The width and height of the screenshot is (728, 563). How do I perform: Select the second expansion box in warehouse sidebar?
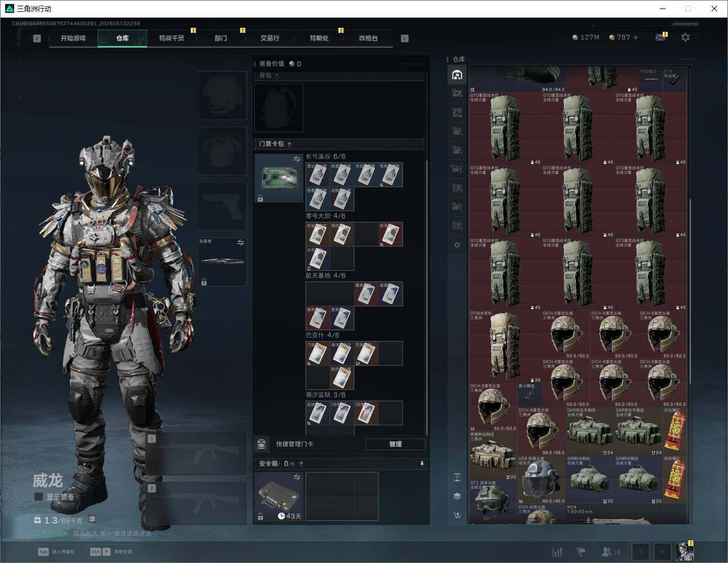[x=457, y=112]
